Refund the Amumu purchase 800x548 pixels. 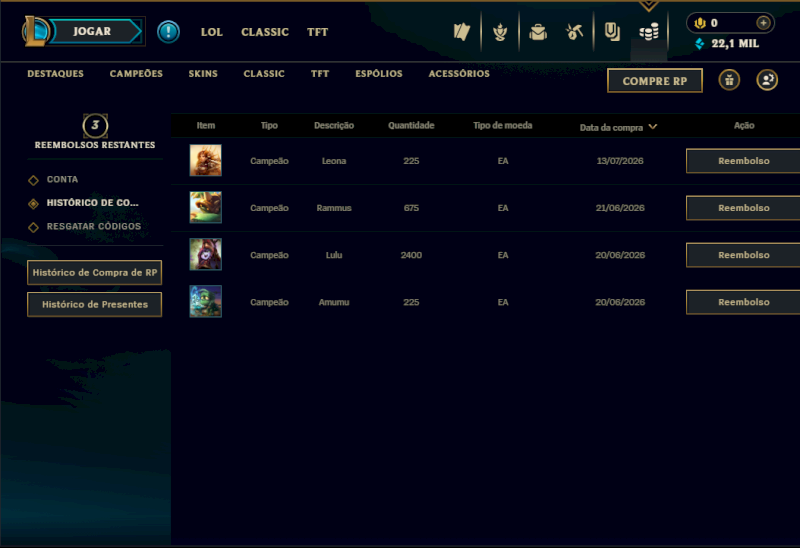743,302
